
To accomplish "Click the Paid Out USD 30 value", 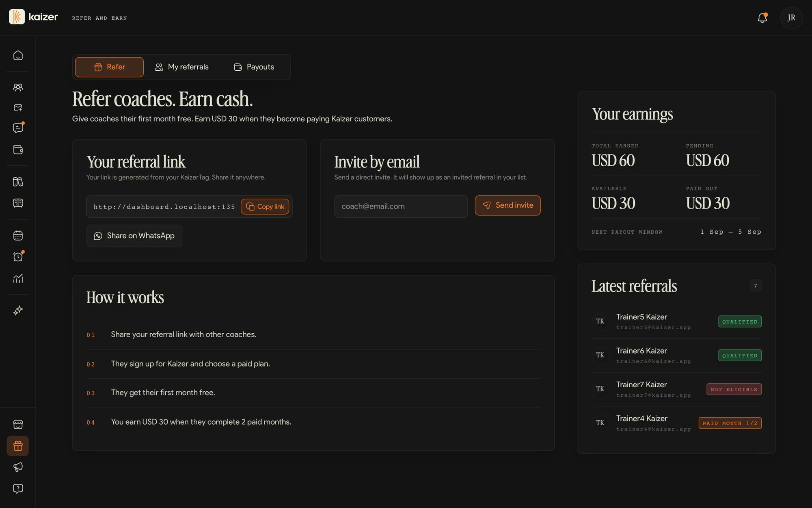I will click(708, 203).
